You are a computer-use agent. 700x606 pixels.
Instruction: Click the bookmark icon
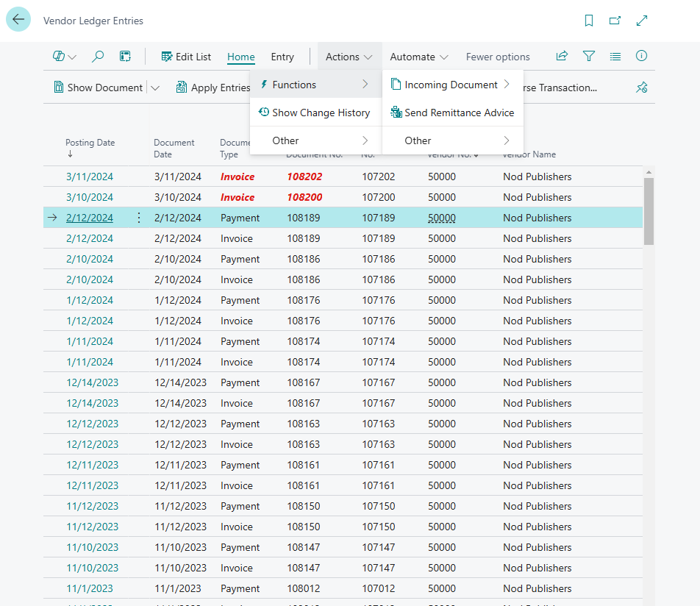pyautogui.click(x=589, y=21)
